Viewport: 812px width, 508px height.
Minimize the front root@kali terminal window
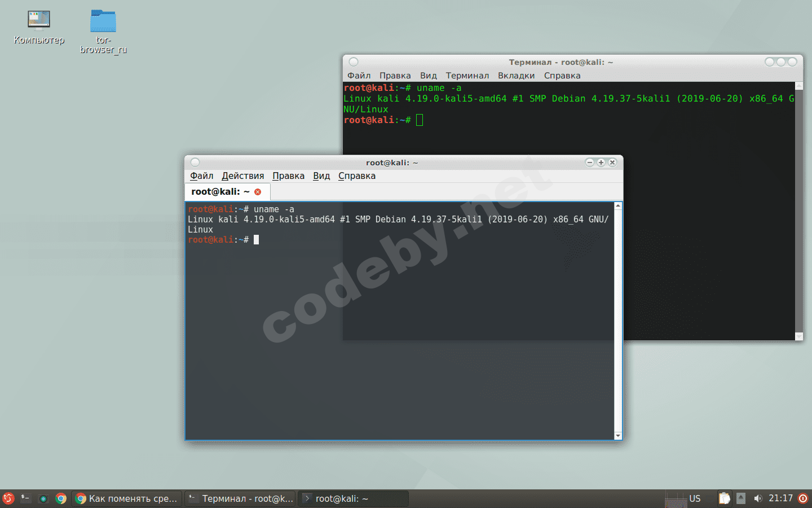(x=590, y=163)
